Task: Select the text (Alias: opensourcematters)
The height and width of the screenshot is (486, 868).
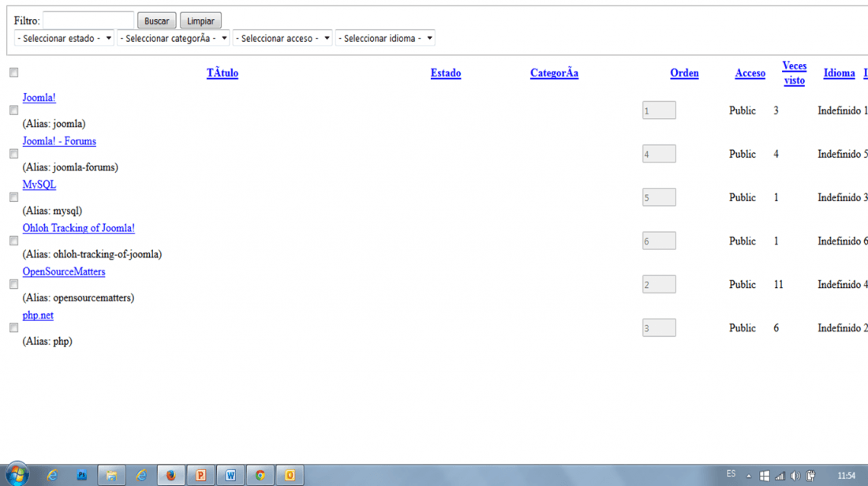Action: (x=78, y=297)
